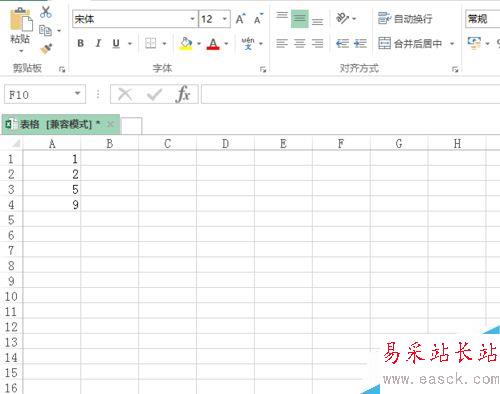Select row 5 header

point(11,220)
